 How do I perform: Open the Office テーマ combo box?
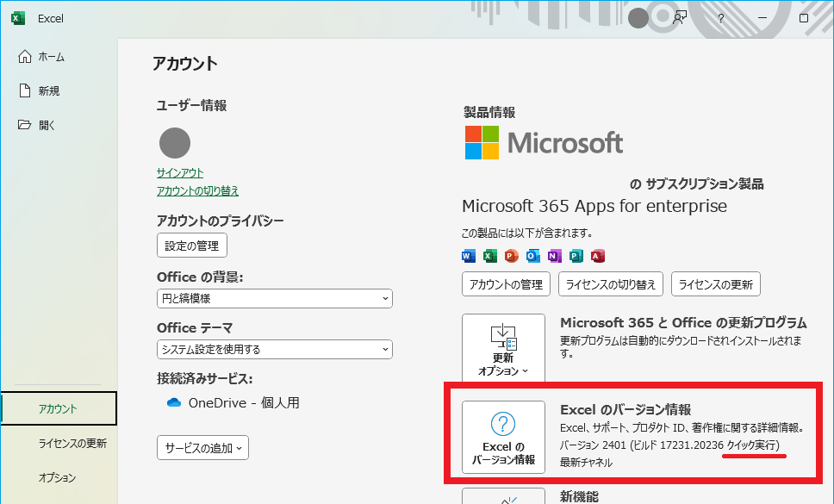pos(274,349)
